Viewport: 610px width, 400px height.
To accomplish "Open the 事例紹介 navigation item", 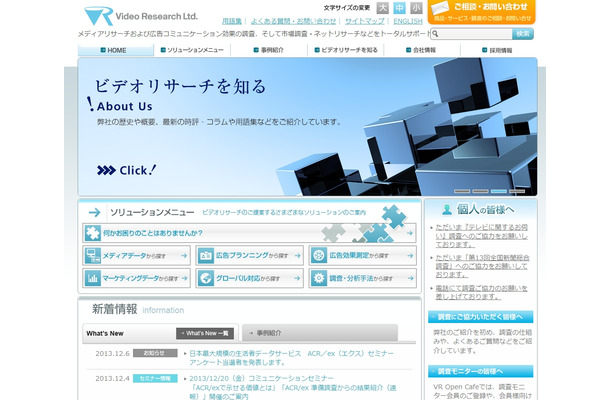I will [x=269, y=50].
